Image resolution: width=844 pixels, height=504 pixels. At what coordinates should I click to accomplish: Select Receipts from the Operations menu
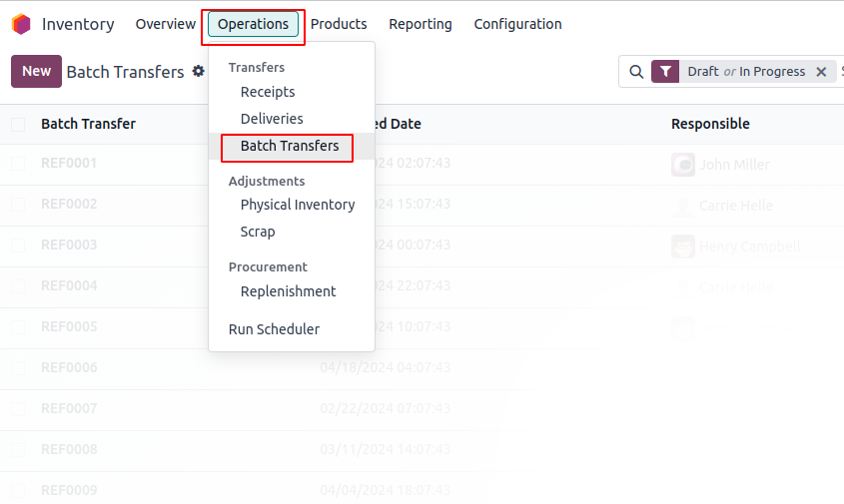(x=268, y=92)
